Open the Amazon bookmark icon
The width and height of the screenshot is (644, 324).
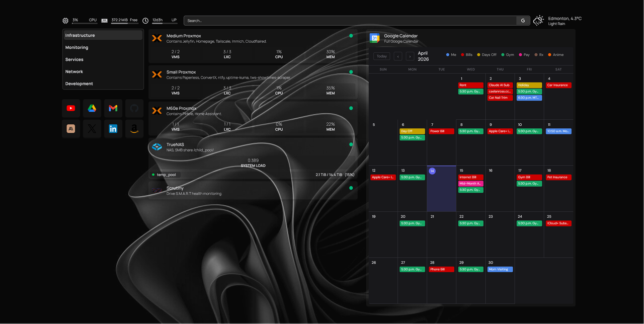click(134, 129)
